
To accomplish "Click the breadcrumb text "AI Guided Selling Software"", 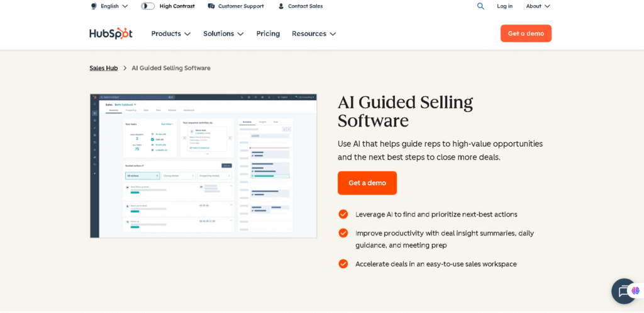I will click(171, 68).
